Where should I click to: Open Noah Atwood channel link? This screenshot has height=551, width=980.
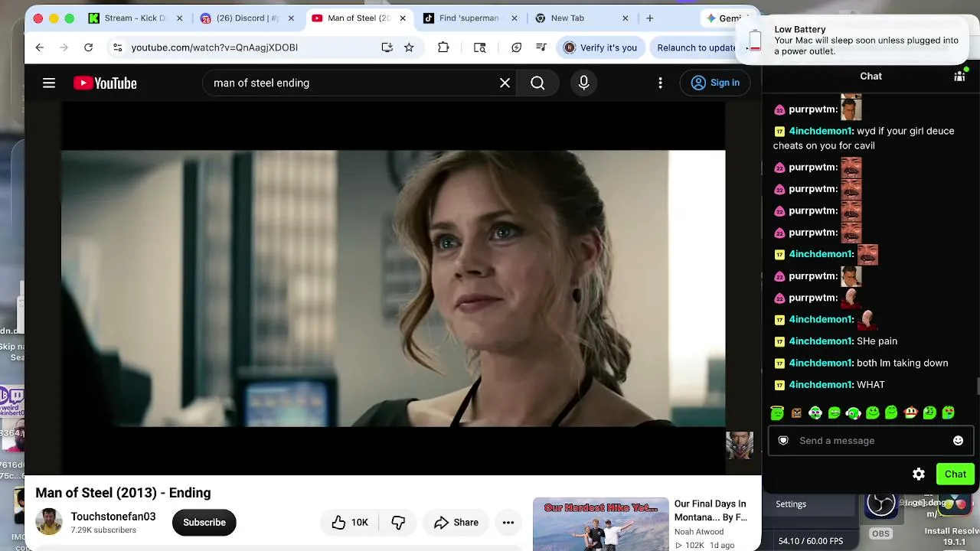tap(699, 532)
